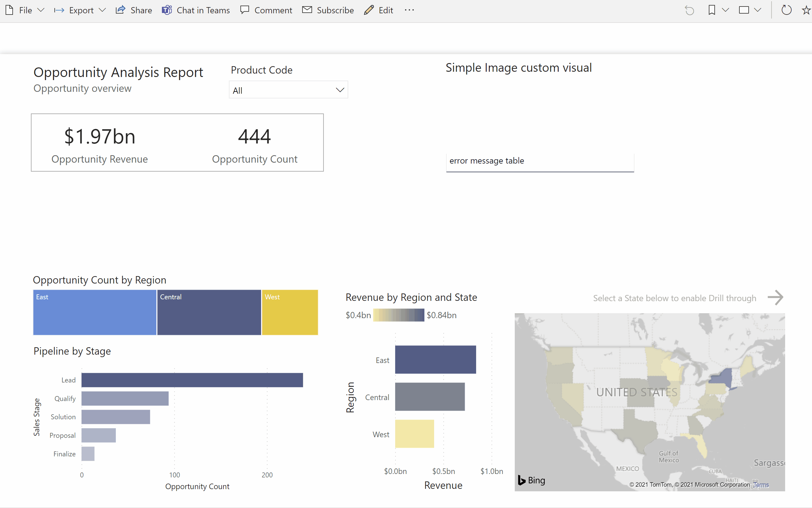Subscribe to the report
Screen dimensions: 812x508
(328, 10)
